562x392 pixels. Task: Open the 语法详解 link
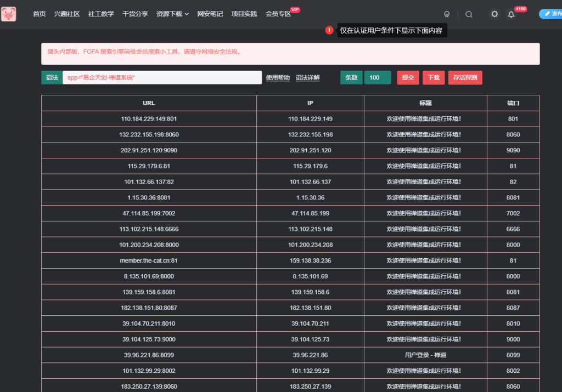307,78
